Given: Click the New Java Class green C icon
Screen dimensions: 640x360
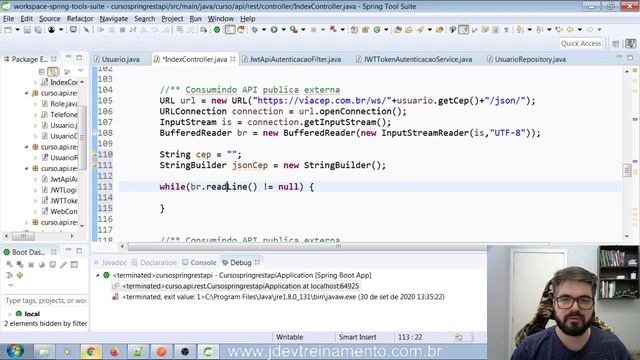Looking at the screenshot, I should coord(377,29).
